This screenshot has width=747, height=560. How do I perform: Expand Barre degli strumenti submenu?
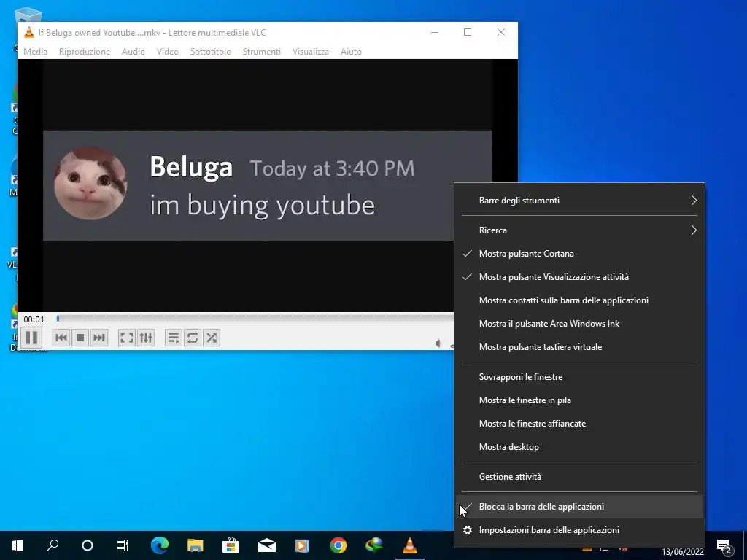[579, 201]
